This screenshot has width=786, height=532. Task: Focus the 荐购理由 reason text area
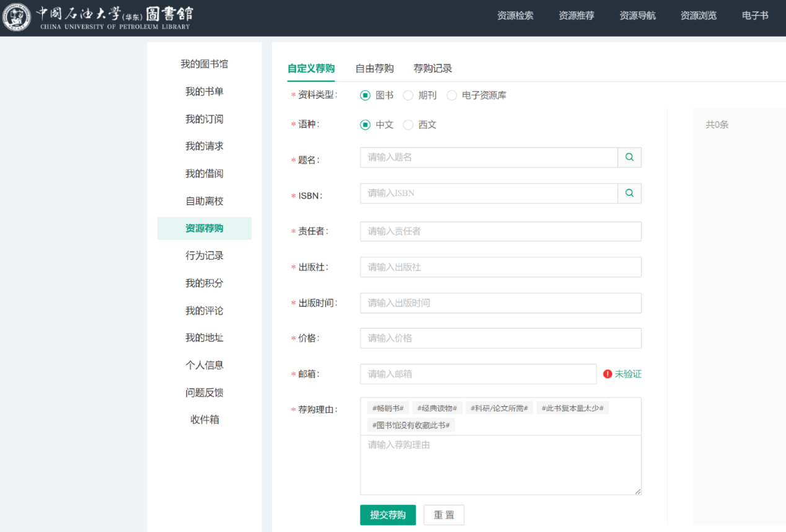coord(500,465)
